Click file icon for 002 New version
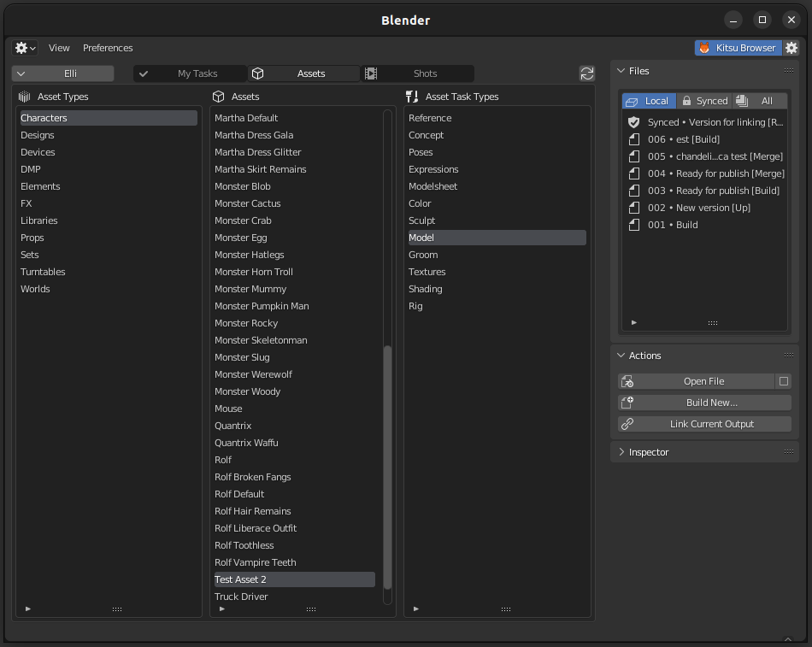The height and width of the screenshot is (647, 812). [x=634, y=208]
